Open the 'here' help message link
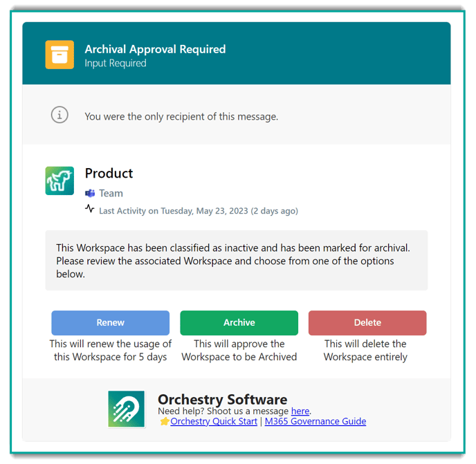The height and width of the screenshot is (464, 476). click(x=300, y=411)
